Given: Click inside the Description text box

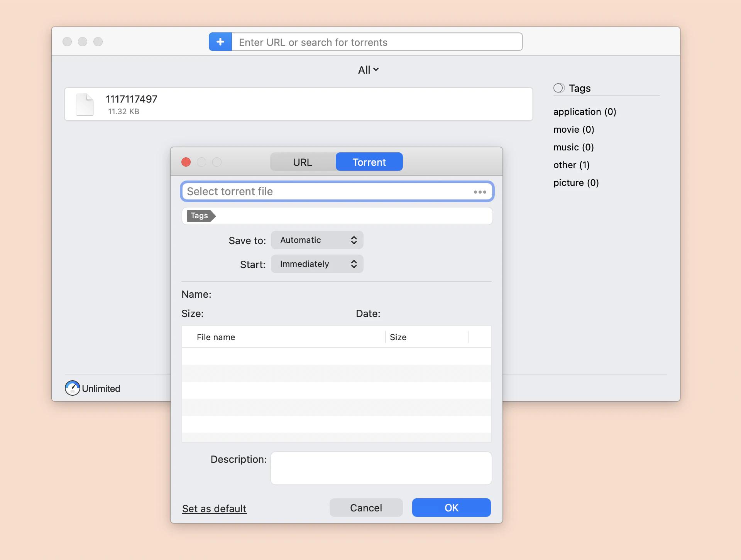Looking at the screenshot, I should tap(381, 468).
